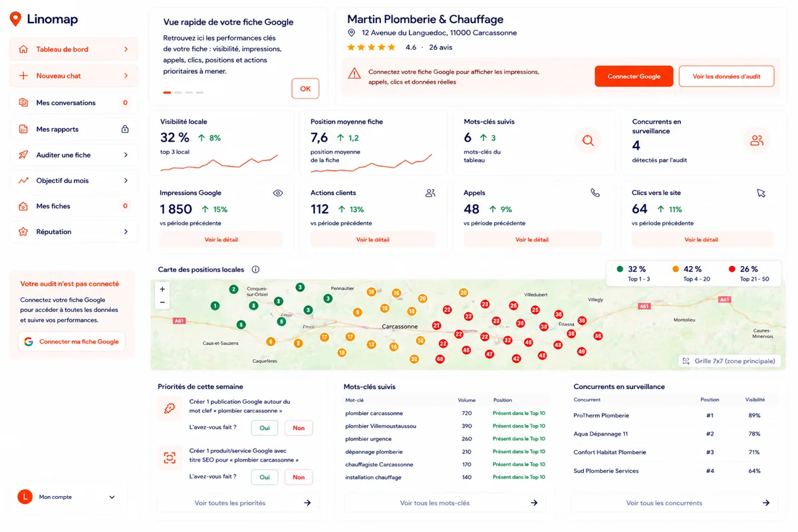Expand the Réputation sidebar item

click(x=74, y=231)
